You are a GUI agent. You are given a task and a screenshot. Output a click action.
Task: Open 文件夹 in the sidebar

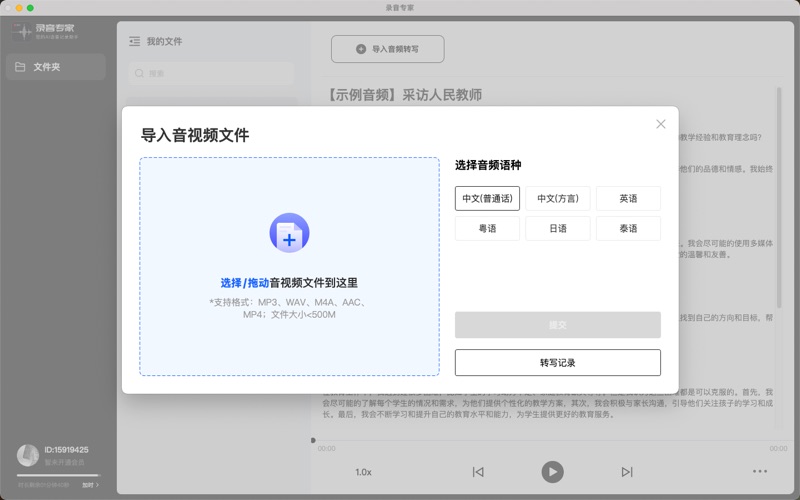point(55,67)
